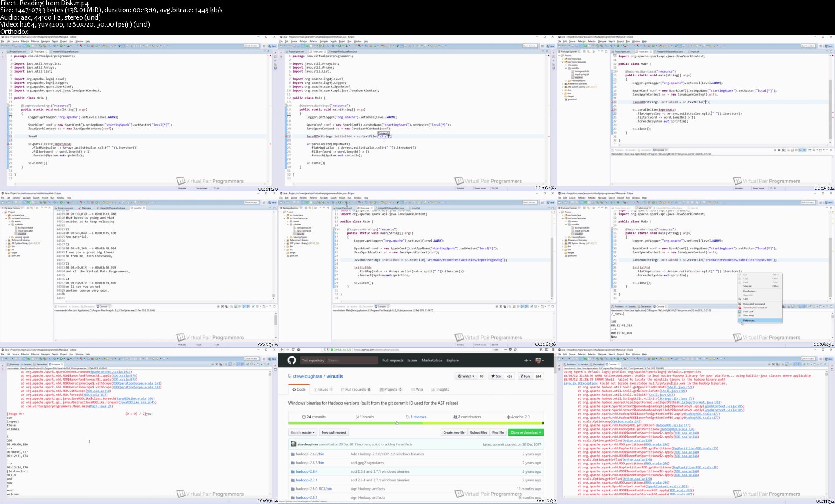Choose Select All in the 00:08:30 context menu
Screen dimensions: 835x504
(x=759, y=286)
